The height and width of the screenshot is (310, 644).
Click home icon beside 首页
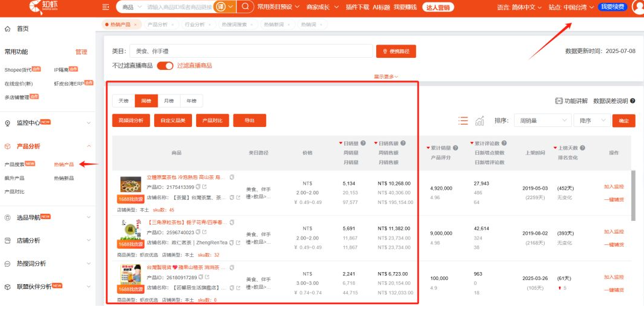pos(7,29)
